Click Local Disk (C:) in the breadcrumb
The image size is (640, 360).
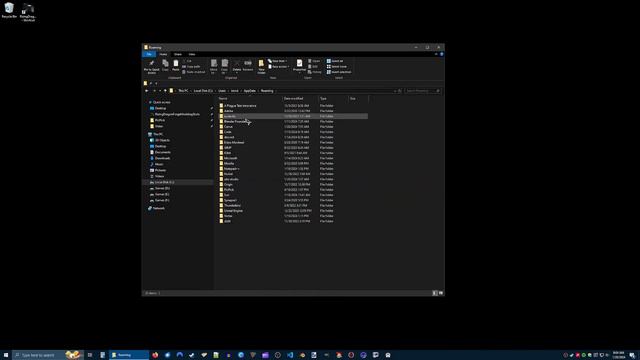coord(203,91)
